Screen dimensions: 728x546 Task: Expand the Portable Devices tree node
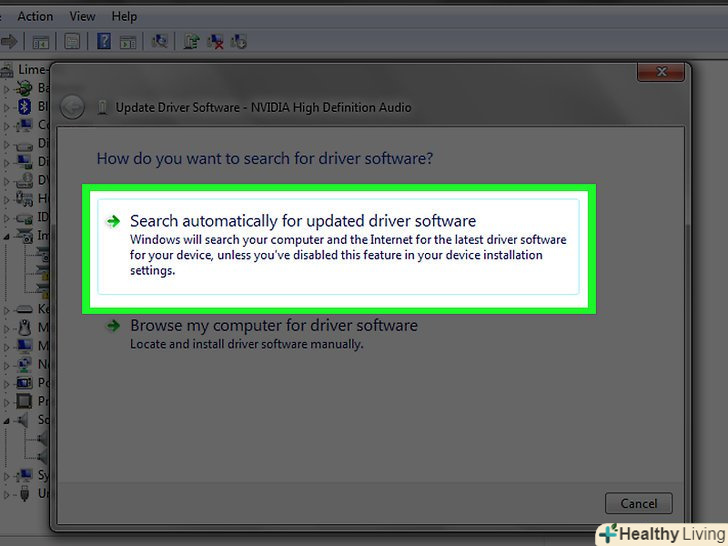tap(6, 384)
